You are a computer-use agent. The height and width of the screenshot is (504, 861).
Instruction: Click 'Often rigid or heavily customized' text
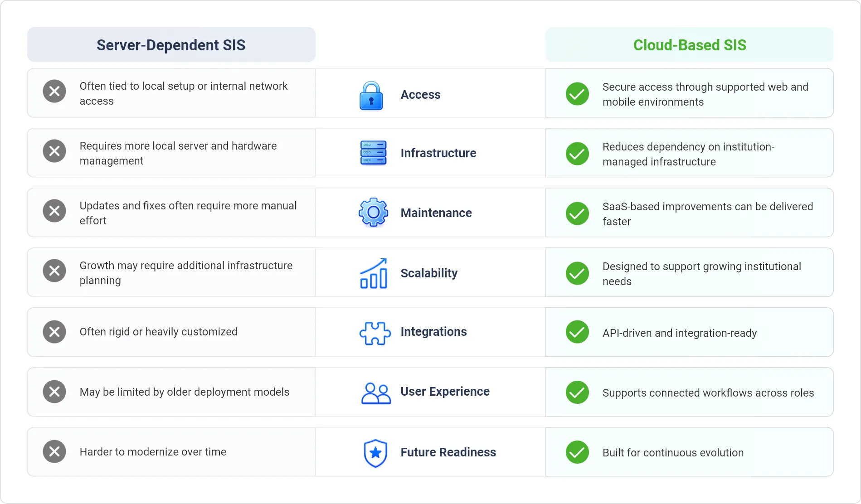(x=158, y=332)
